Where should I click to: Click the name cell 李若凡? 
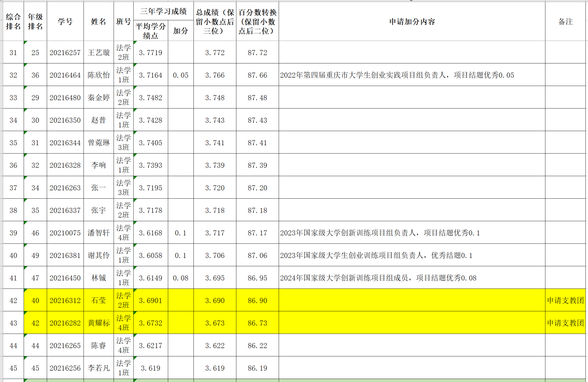(x=98, y=368)
